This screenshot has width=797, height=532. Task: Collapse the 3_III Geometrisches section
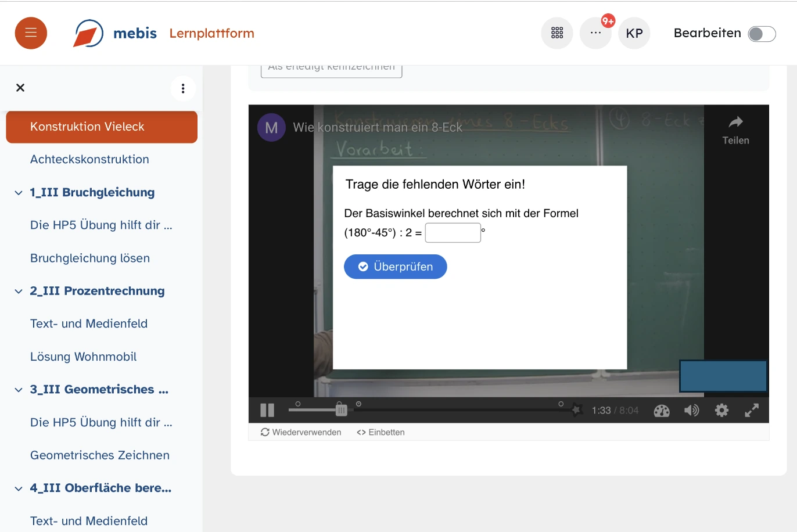[19, 390]
